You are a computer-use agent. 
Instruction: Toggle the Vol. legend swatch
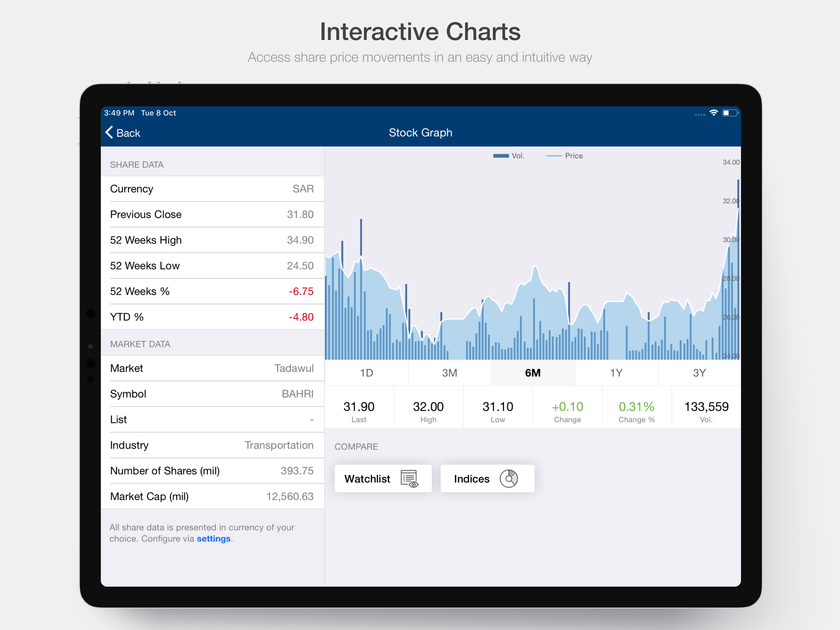[x=501, y=156]
